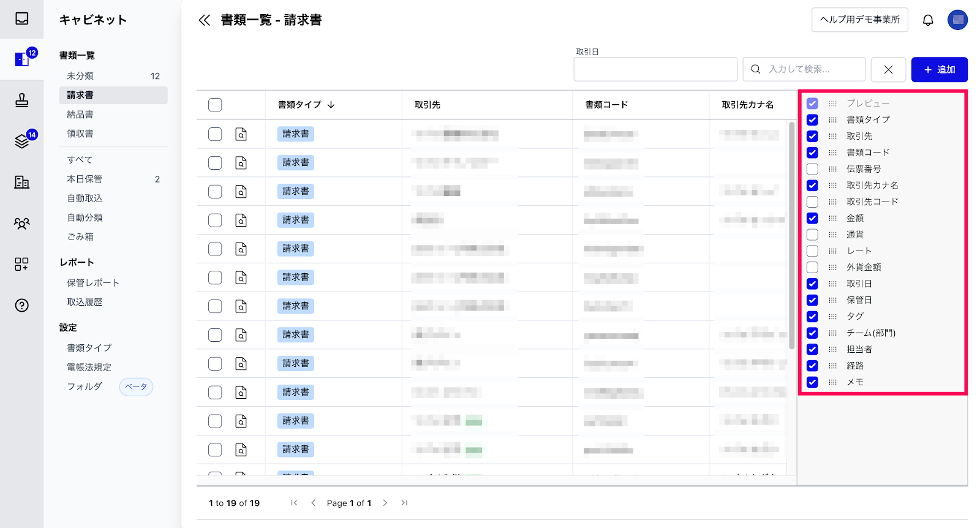Click drag handle icon beside 伝票番号 column option

[x=832, y=169]
